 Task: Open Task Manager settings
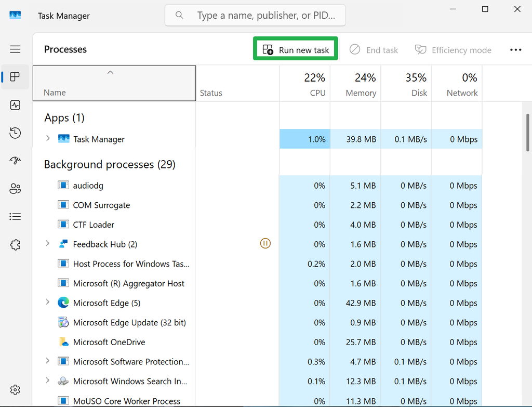(15, 389)
